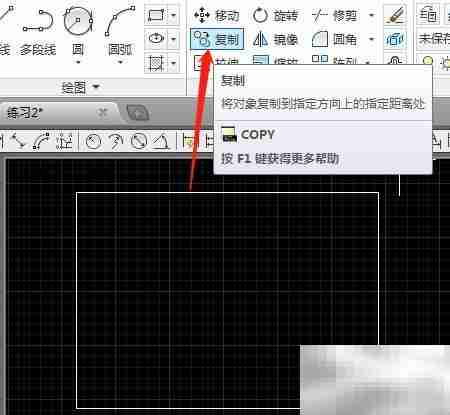Select the 圆 circle tool
This screenshot has height=415, width=450.
coord(78,30)
